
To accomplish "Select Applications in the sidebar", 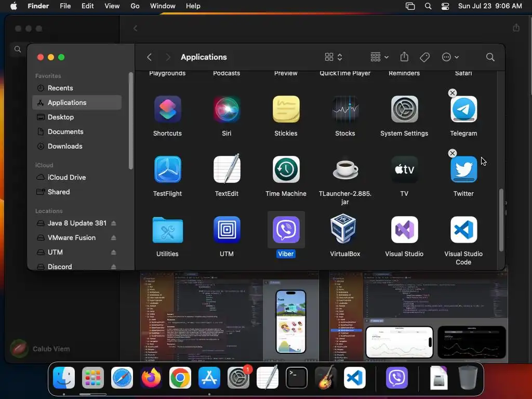I will pyautogui.click(x=77, y=102).
